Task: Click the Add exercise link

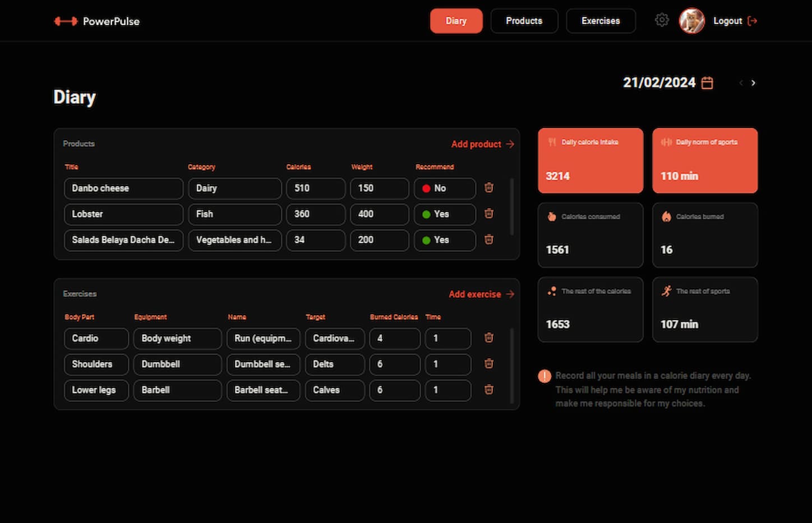Action: 481,294
